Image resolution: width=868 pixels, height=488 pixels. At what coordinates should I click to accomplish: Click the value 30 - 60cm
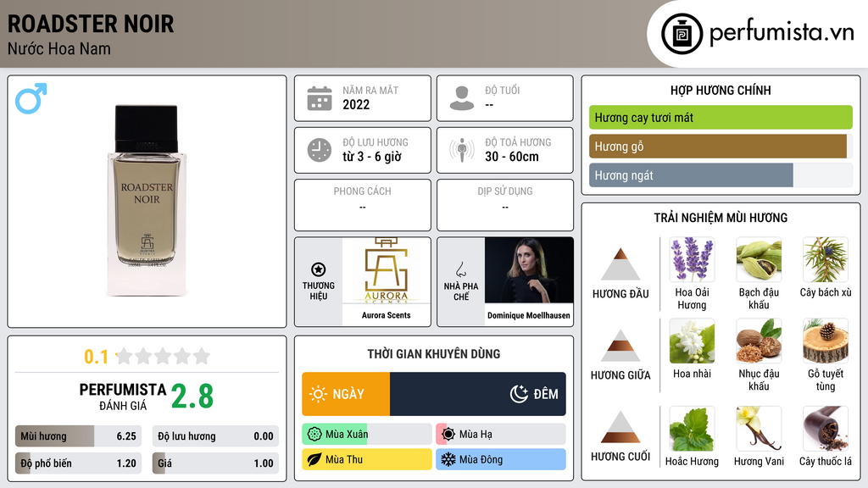pyautogui.click(x=512, y=157)
